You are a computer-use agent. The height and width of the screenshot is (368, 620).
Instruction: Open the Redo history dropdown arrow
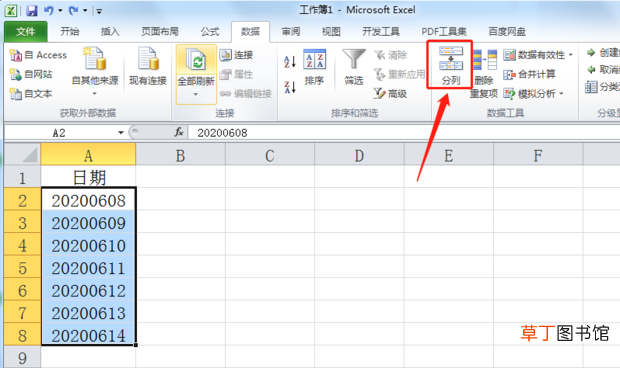click(x=85, y=11)
